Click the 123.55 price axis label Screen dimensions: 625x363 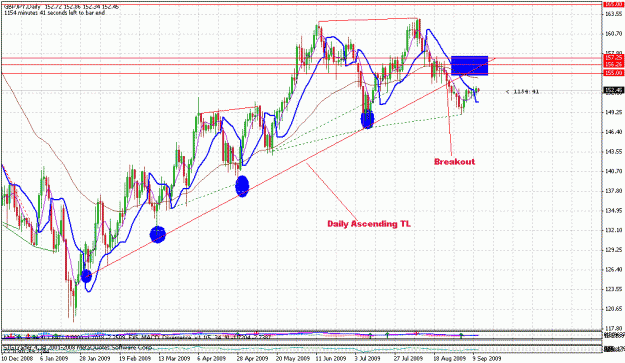coord(613,289)
